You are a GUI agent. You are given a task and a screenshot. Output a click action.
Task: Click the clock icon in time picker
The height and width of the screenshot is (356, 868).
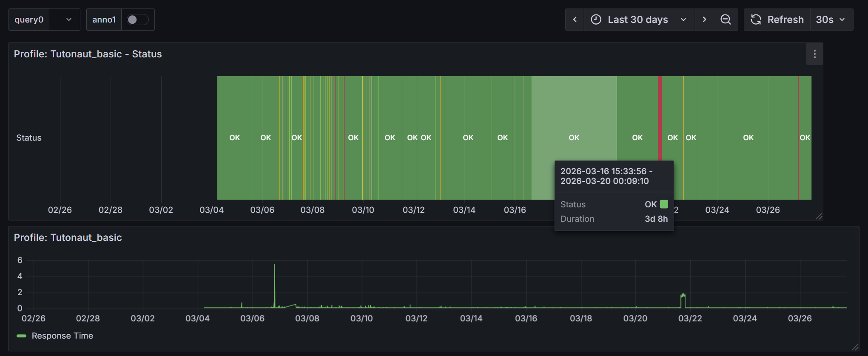click(596, 20)
